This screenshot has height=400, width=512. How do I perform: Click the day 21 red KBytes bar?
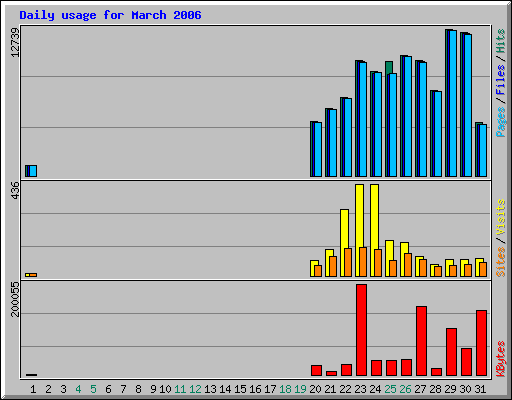(x=331, y=373)
